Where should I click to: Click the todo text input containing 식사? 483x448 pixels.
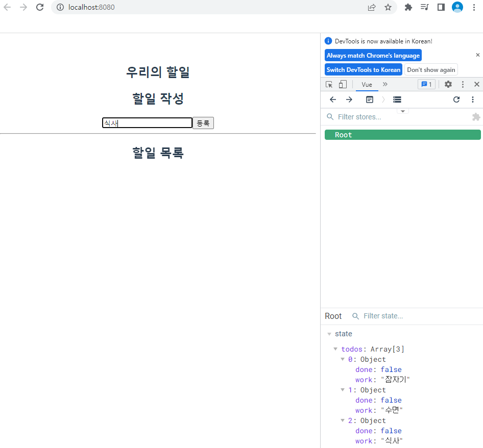pos(147,123)
